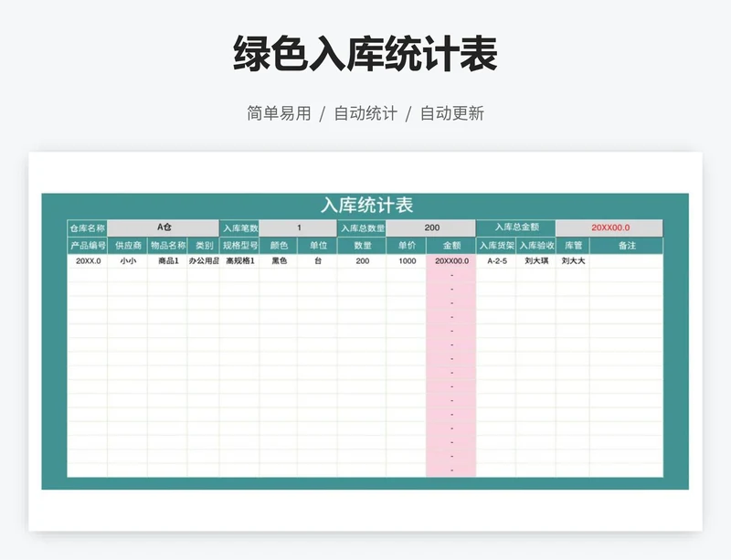
Task: Click the unit cell 台
Action: click(317, 261)
